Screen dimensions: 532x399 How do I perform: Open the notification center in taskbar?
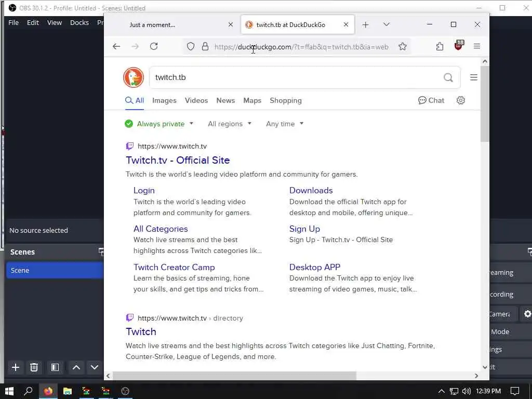coord(515,391)
